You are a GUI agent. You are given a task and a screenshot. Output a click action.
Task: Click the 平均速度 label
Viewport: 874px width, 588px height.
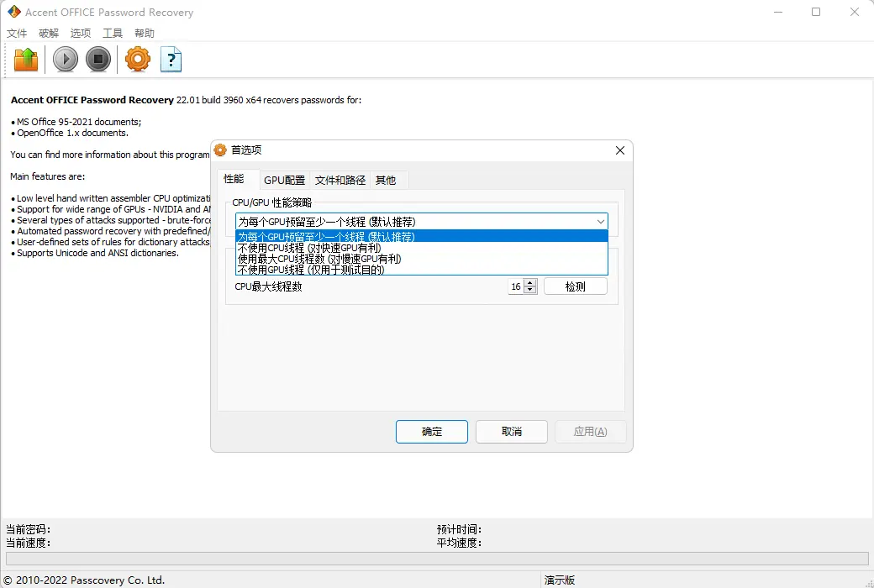460,543
